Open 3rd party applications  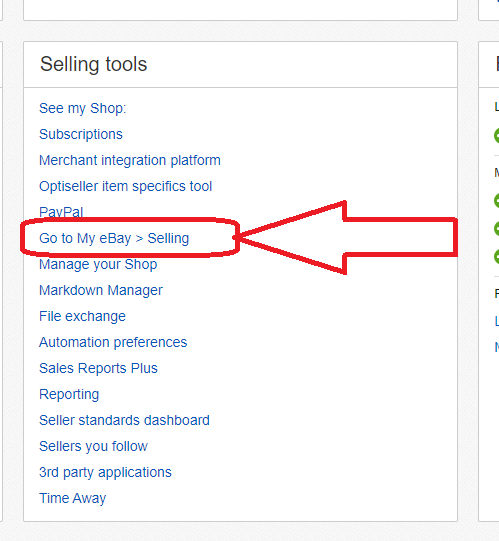[105, 472]
